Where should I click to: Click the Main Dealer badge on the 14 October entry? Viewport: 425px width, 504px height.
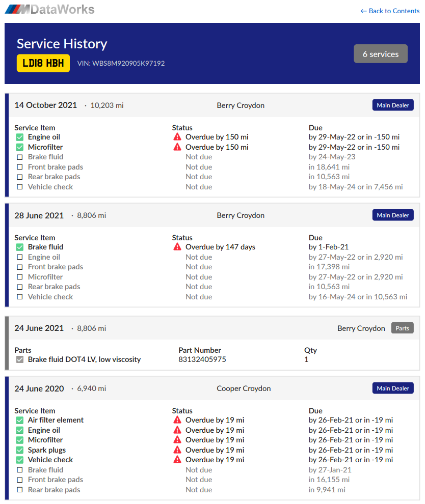392,105
